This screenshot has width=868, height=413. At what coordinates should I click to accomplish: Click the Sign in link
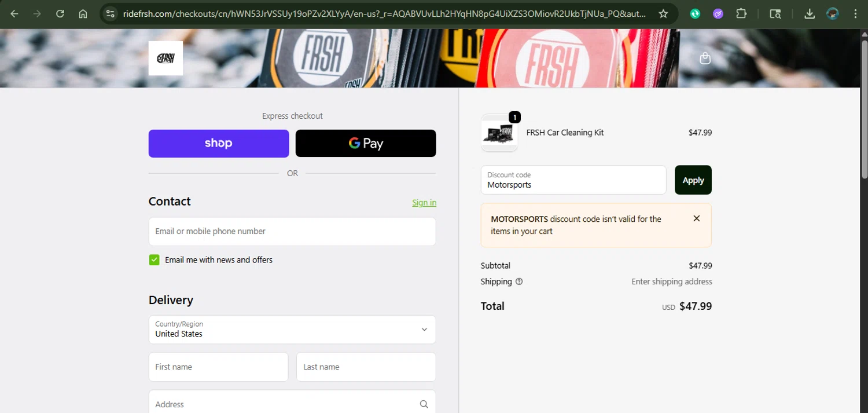(x=424, y=203)
